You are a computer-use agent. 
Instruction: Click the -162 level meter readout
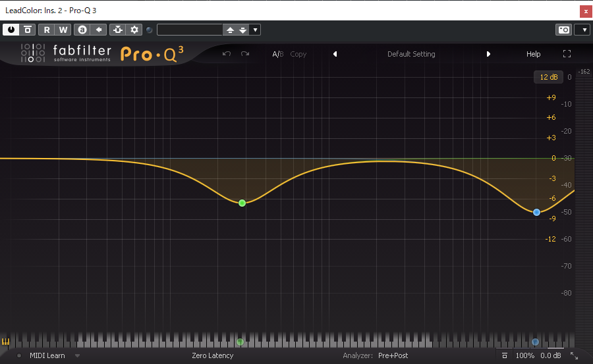pyautogui.click(x=584, y=72)
